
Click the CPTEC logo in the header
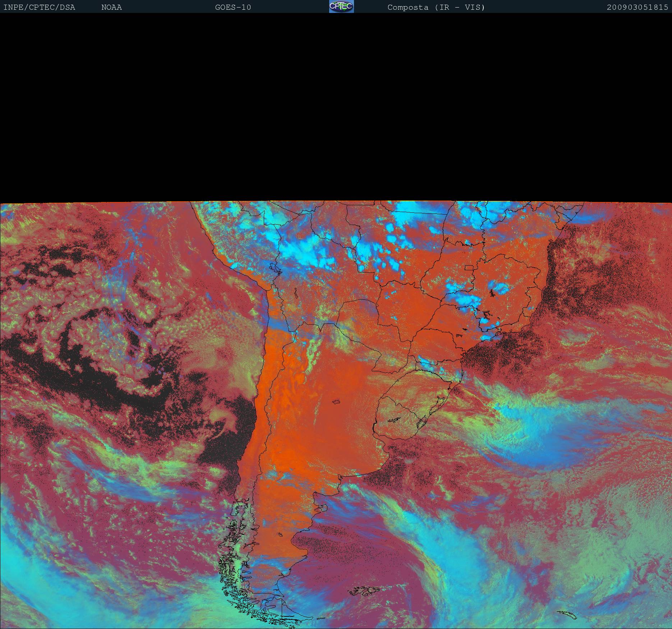tap(341, 6)
